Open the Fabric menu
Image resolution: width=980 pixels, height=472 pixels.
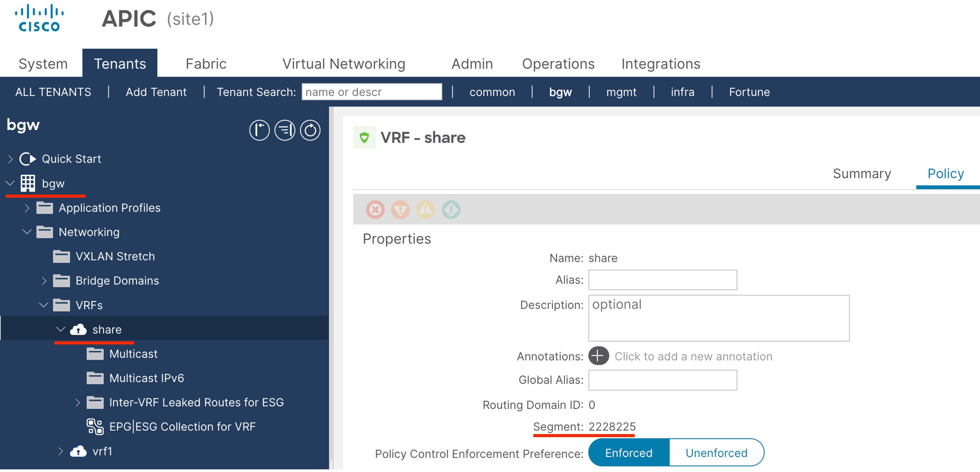(x=206, y=64)
